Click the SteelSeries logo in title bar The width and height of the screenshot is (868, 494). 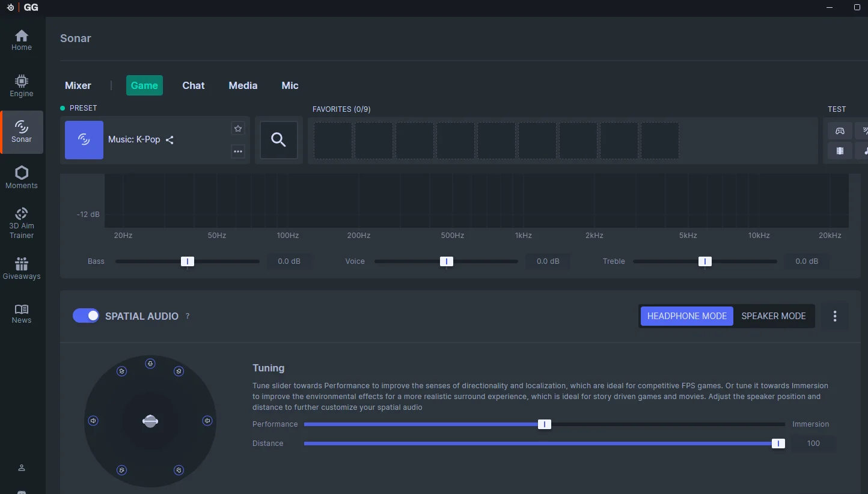(10, 7)
